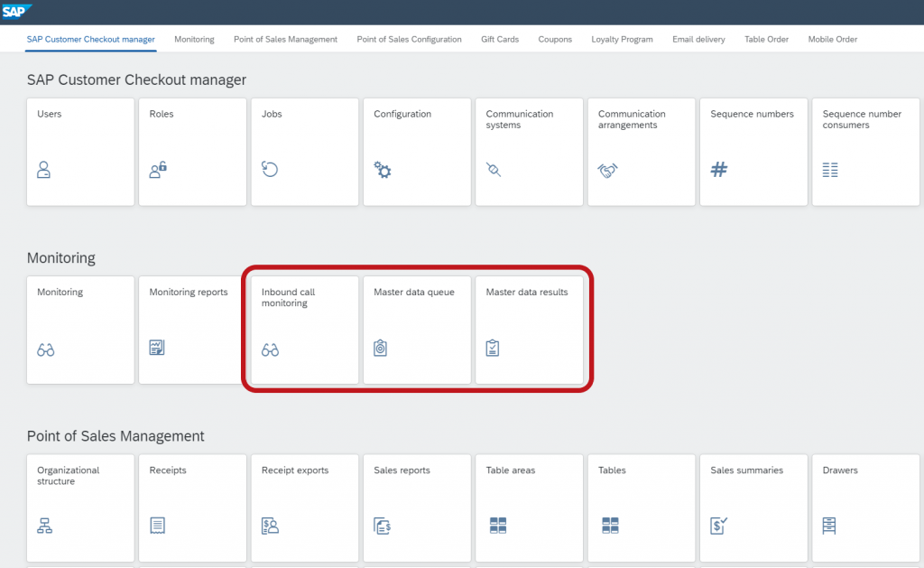924x568 pixels.
Task: Open the Communication systems plug icon
Action: pos(494,170)
